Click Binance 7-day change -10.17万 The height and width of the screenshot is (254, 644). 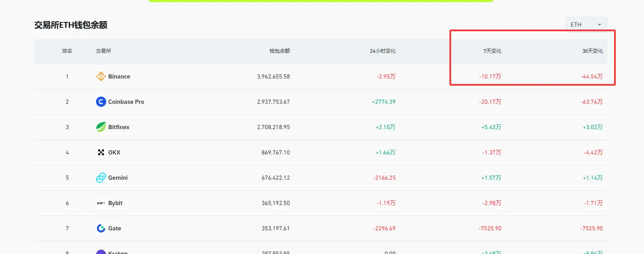(490, 76)
